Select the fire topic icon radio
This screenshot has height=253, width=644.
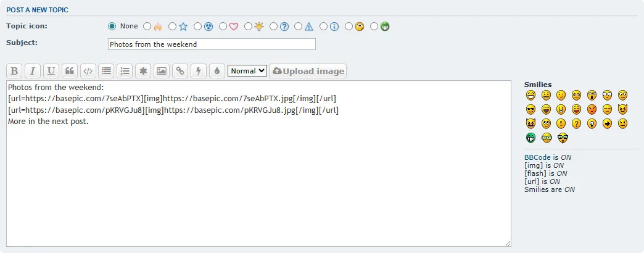pyautogui.click(x=147, y=27)
